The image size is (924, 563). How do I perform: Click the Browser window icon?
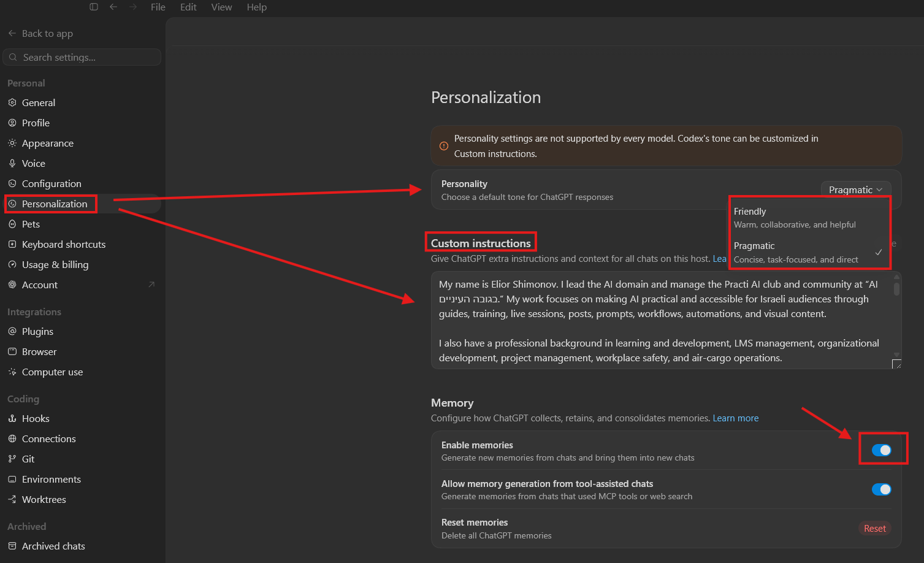(12, 351)
